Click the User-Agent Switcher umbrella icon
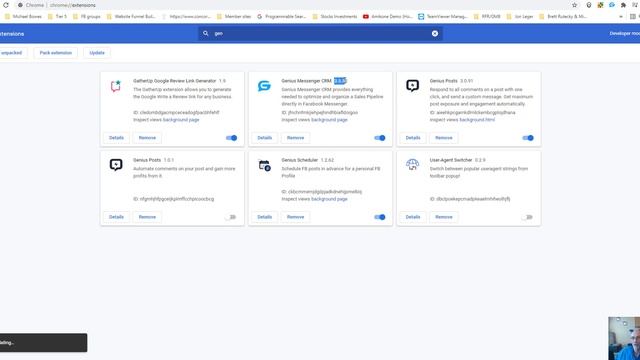The height and width of the screenshot is (360, 640). [413, 165]
